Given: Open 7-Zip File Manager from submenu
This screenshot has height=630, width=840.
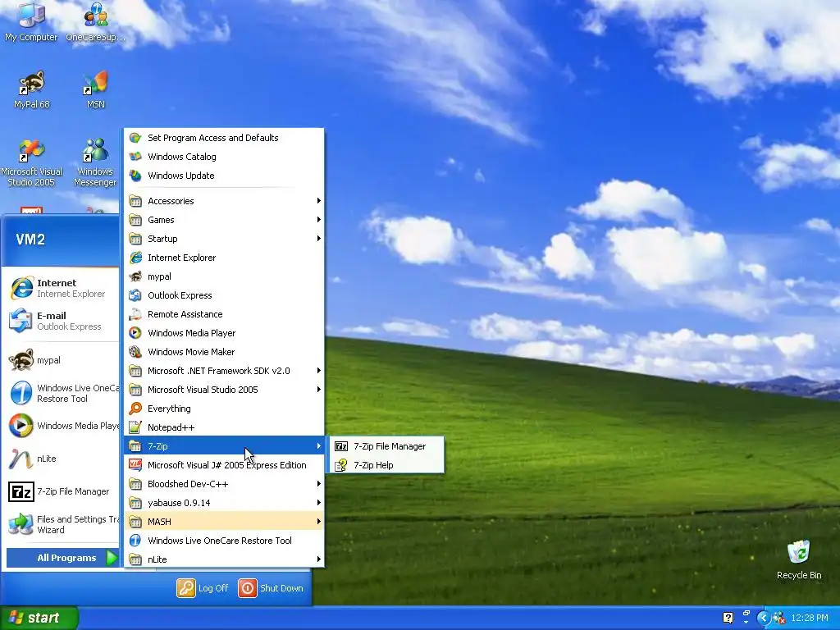Looking at the screenshot, I should click(x=386, y=446).
